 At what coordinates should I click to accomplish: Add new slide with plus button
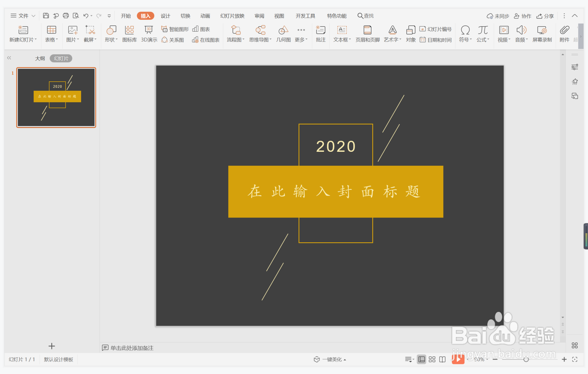point(52,346)
